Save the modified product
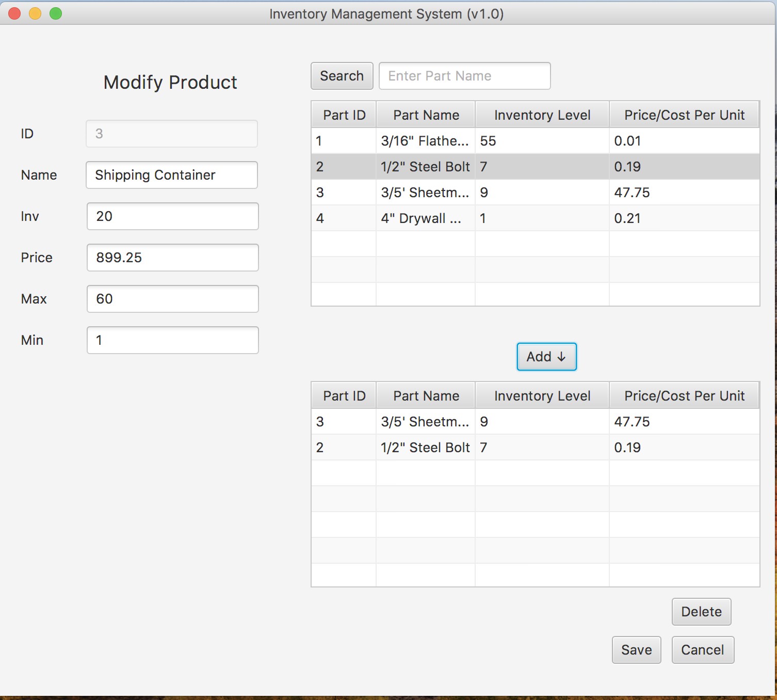777x700 pixels. pos(636,650)
